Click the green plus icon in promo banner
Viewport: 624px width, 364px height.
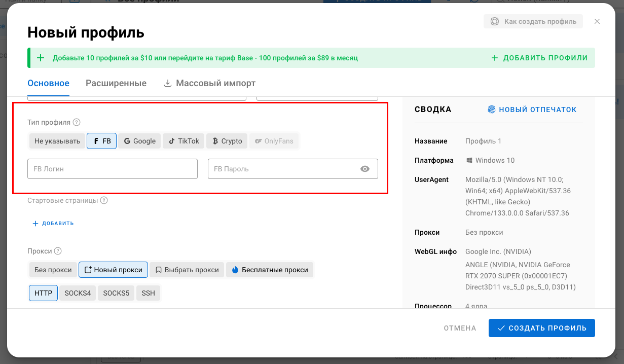click(x=41, y=58)
